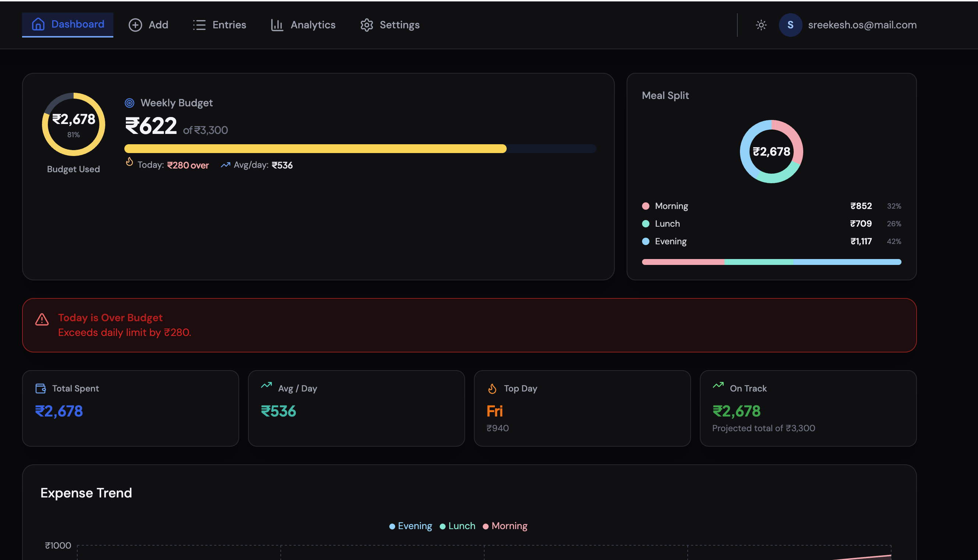
Task: Switch to the Entries tab
Action: click(220, 25)
